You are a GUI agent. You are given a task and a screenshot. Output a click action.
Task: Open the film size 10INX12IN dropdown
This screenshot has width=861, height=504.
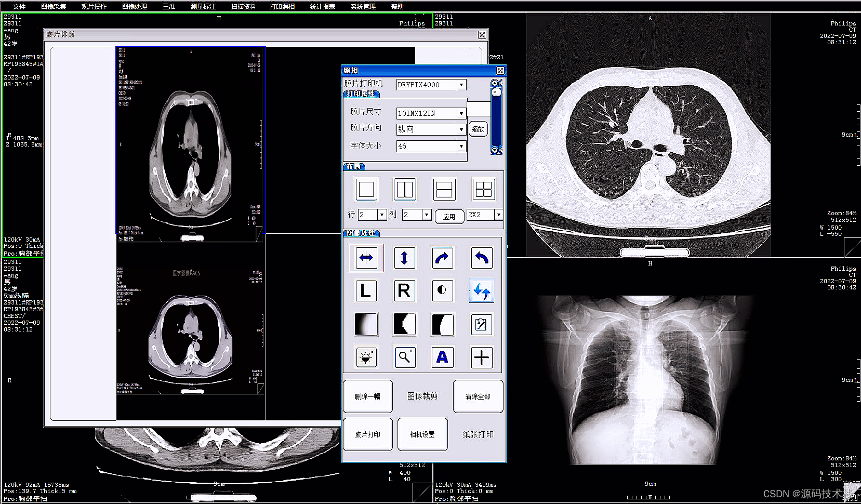click(461, 113)
